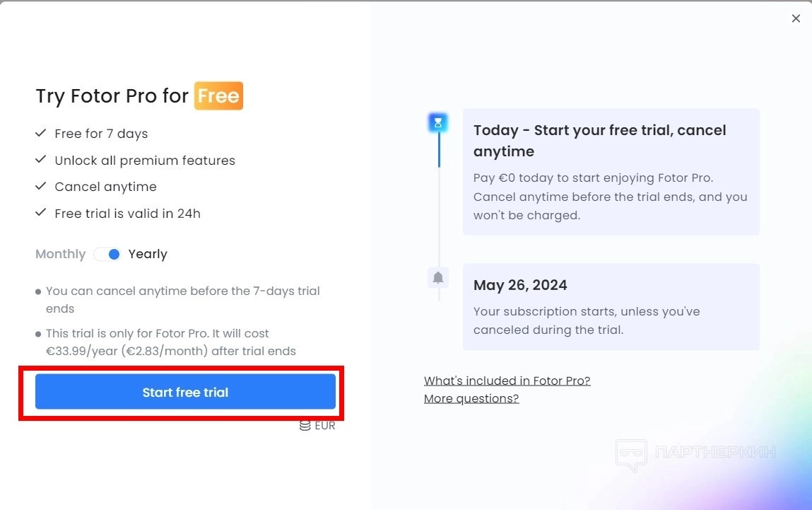Click the checkmark next to Cancel anytime
This screenshot has height=510, width=812.
(x=41, y=186)
